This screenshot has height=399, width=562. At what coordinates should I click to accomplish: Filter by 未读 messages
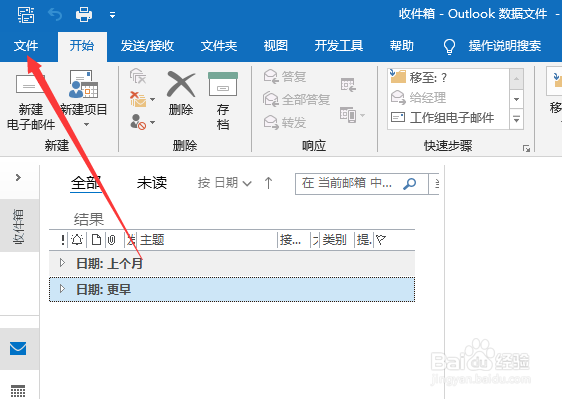click(x=152, y=183)
